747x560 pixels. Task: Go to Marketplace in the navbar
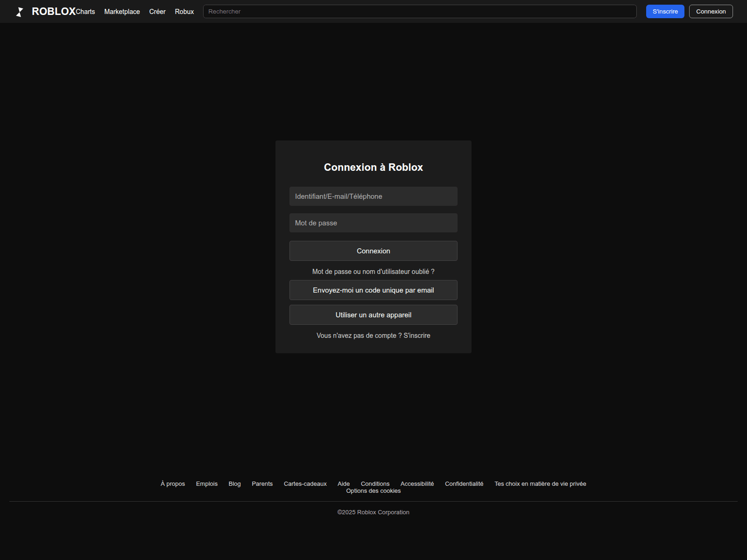tap(122, 12)
